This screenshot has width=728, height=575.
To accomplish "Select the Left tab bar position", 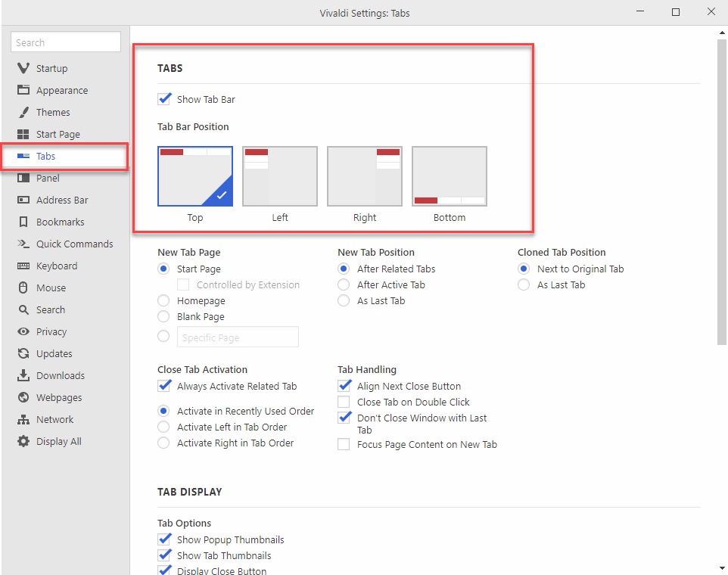I will coord(280,176).
